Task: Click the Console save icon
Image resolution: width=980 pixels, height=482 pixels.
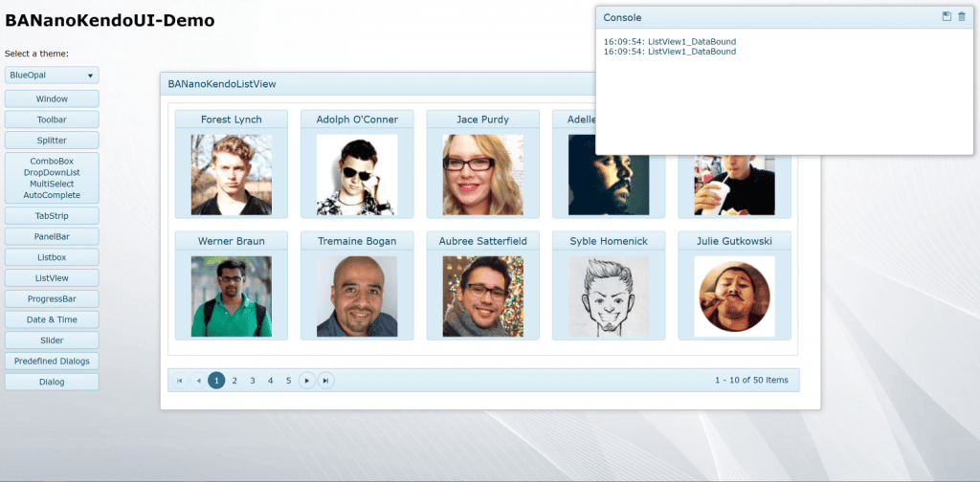Action: tap(947, 17)
